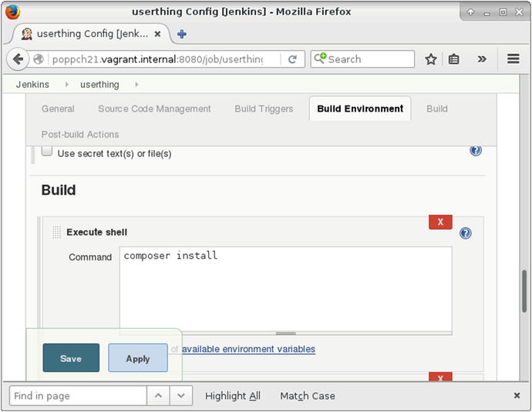Toggle Highlight All in find bar
The height and width of the screenshot is (412, 532).
pyautogui.click(x=233, y=396)
